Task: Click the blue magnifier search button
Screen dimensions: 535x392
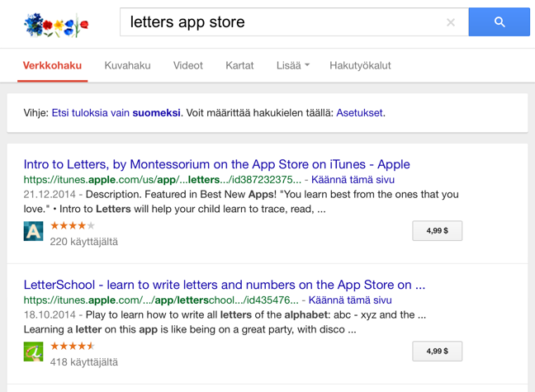Action: pyautogui.click(x=499, y=21)
